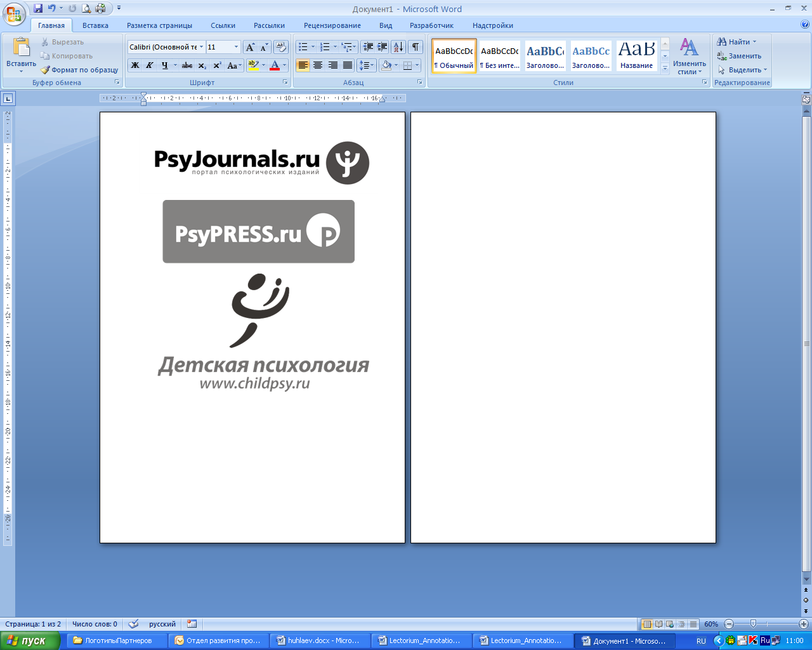
Task: Open huhlaev.docx taskbar window
Action: [x=320, y=640]
